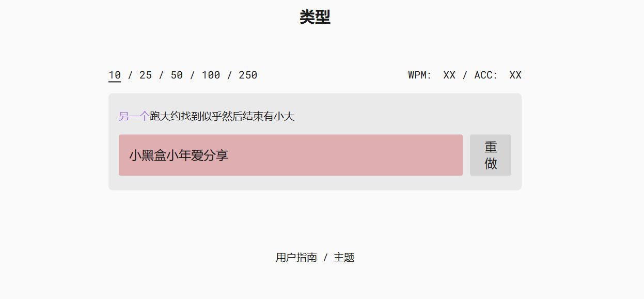Open the 用户指南 link
Screen dimensions: 644x299
pos(296,257)
